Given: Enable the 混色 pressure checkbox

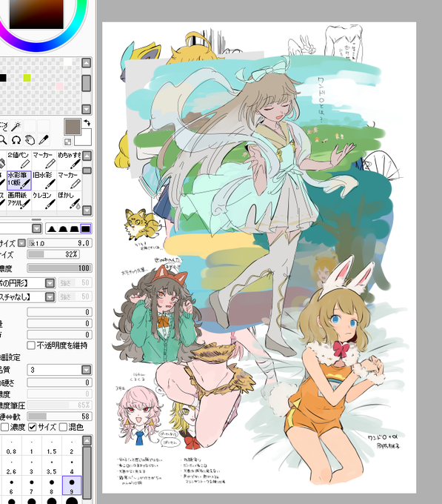Looking at the screenshot, I should tap(63, 427).
